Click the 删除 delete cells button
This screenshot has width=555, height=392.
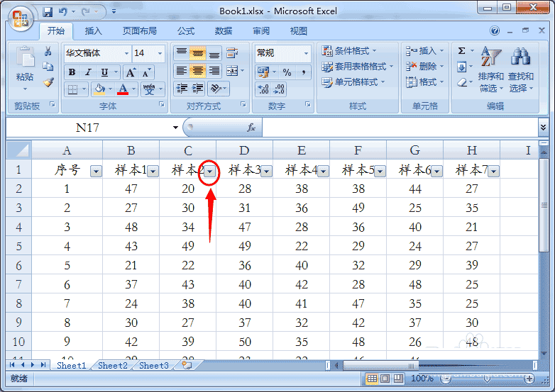tap(424, 66)
